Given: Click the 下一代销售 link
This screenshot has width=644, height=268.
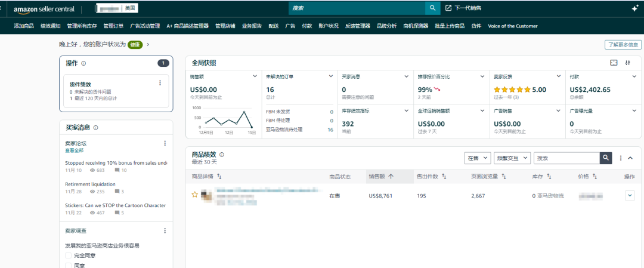Looking at the screenshot, I should click(x=468, y=8).
